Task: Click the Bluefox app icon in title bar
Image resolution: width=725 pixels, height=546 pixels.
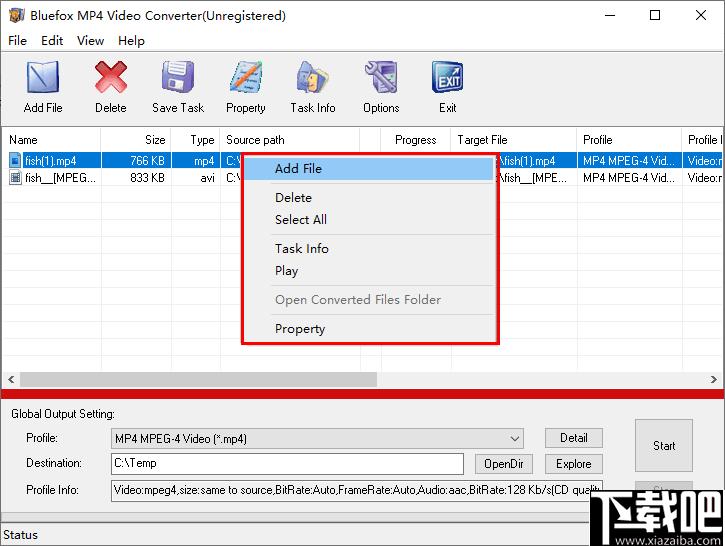Action: coord(16,15)
